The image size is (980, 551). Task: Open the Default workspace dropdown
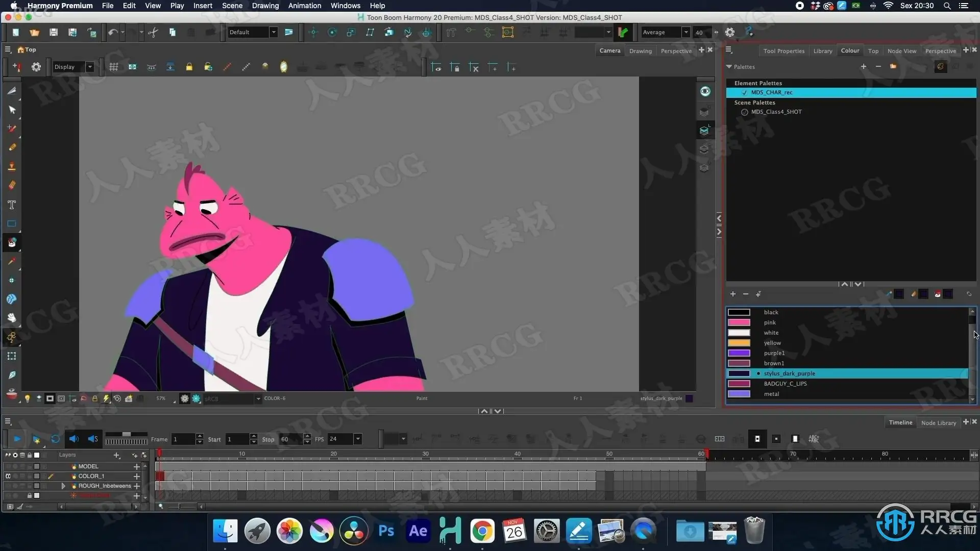[x=274, y=32]
